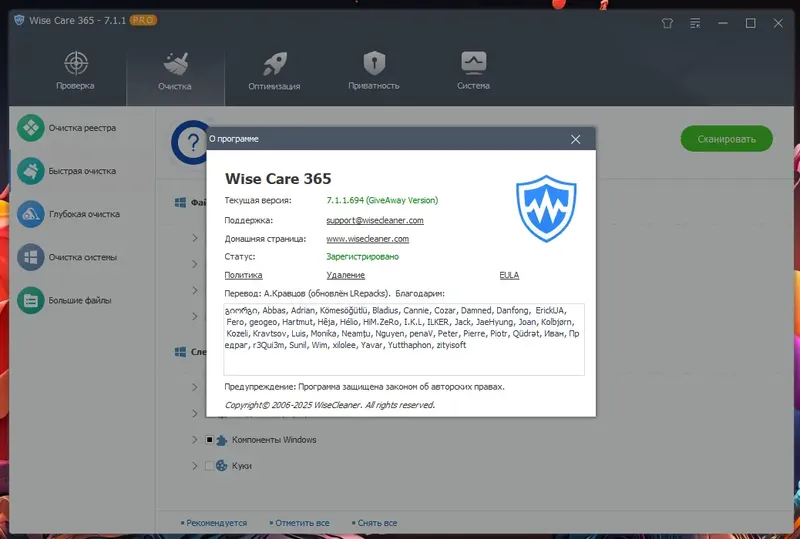Open the Политика link
The width and height of the screenshot is (800, 539).
click(x=243, y=275)
